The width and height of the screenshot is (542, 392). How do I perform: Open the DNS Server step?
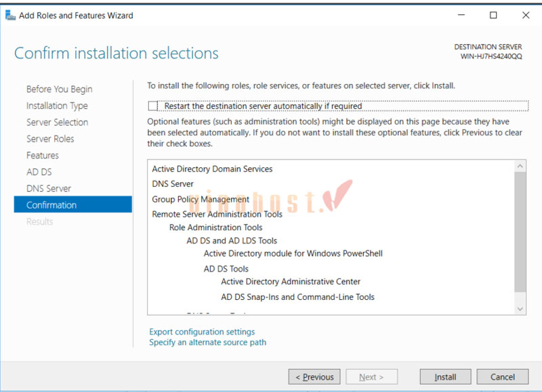click(49, 188)
